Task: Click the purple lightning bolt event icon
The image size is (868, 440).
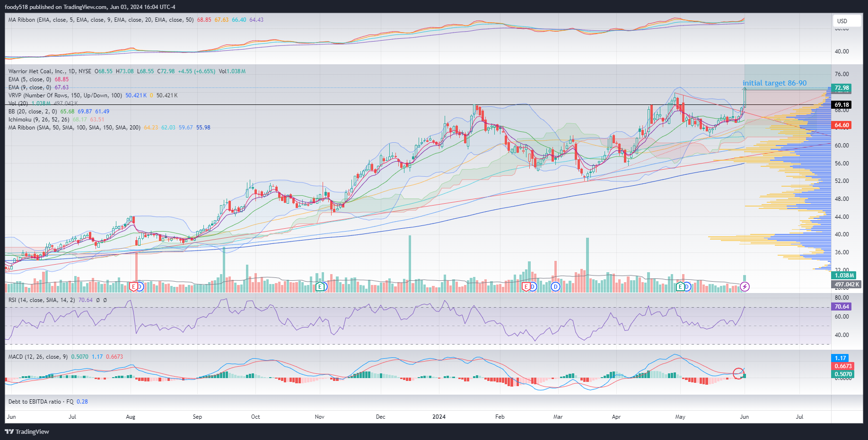Action: (745, 286)
